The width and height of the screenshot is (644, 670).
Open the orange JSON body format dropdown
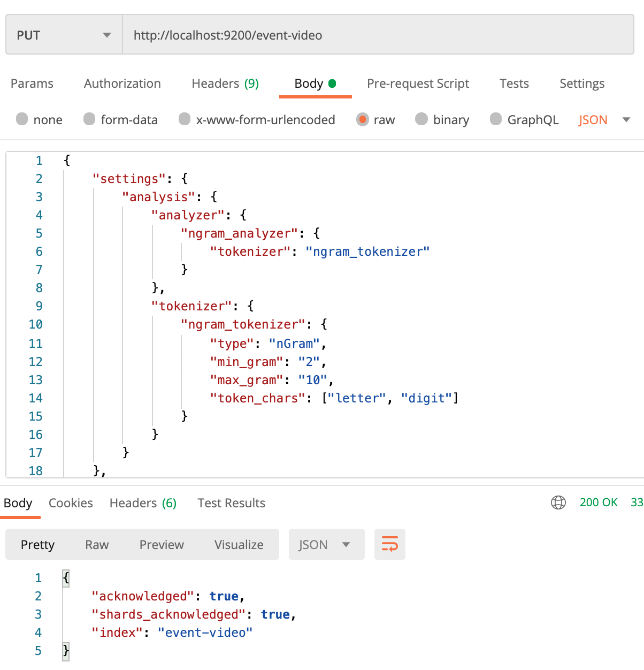pos(604,120)
